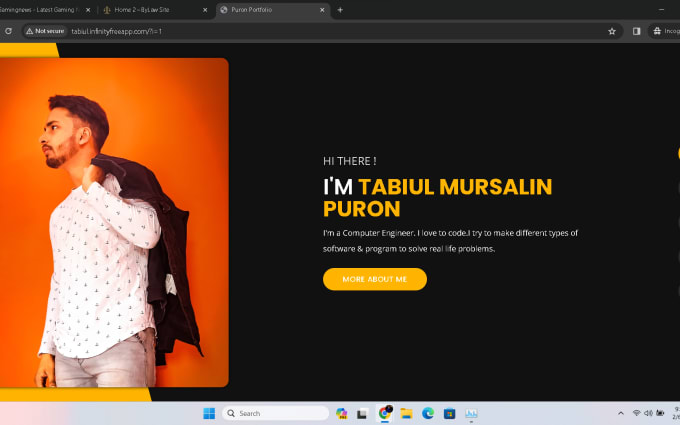Click the Chrome taskbar icon
680x425 pixels.
click(x=385, y=413)
